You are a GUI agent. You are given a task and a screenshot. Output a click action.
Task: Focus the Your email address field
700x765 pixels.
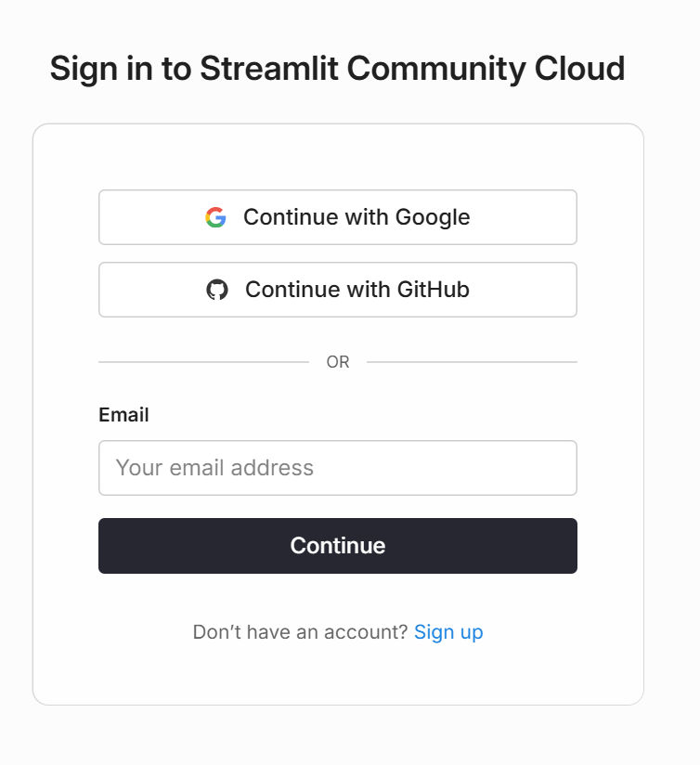pos(338,468)
